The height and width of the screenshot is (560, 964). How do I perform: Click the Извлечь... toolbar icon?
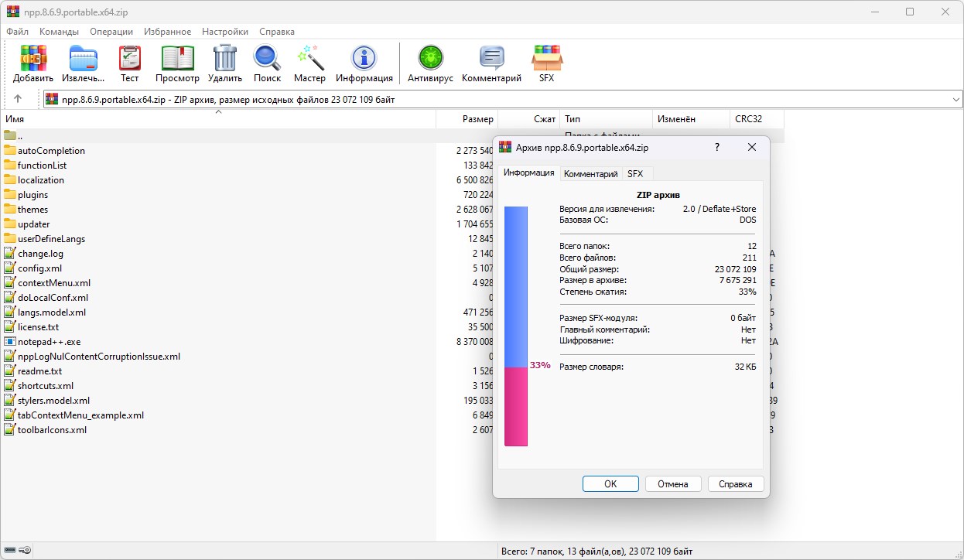click(84, 58)
